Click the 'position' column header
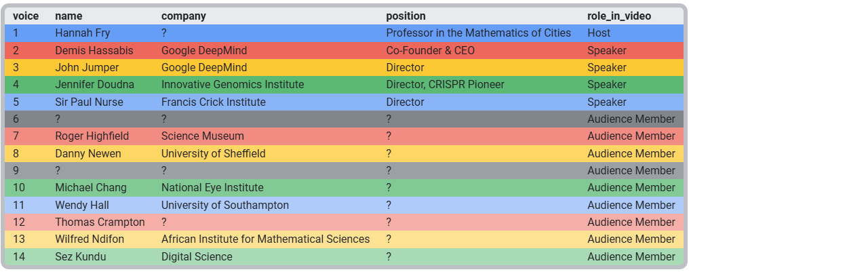Viewport: 868px width, 274px height. (x=406, y=16)
